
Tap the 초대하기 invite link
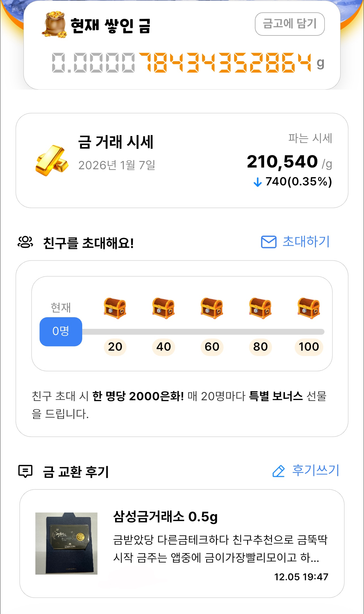click(306, 242)
